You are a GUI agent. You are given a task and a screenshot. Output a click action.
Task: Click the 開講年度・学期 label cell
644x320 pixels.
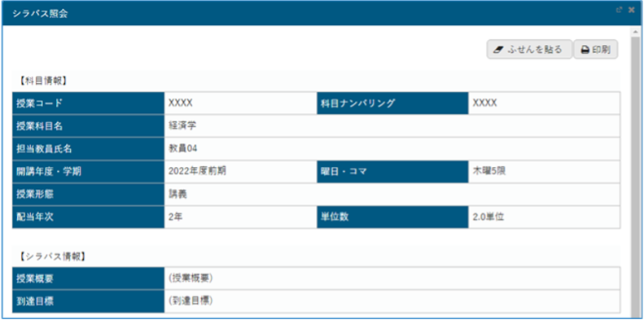click(88, 172)
